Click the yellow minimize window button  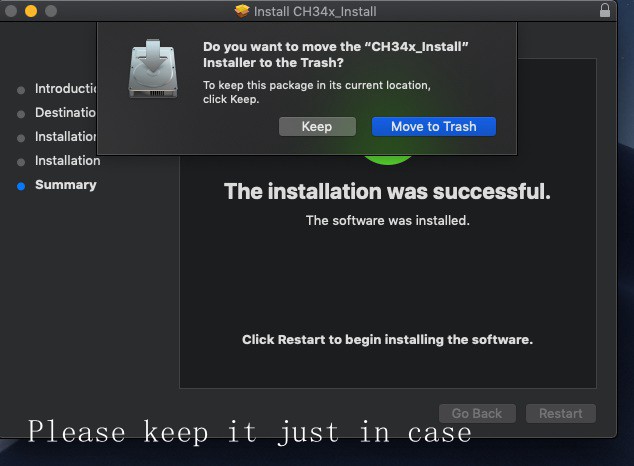click(31, 11)
